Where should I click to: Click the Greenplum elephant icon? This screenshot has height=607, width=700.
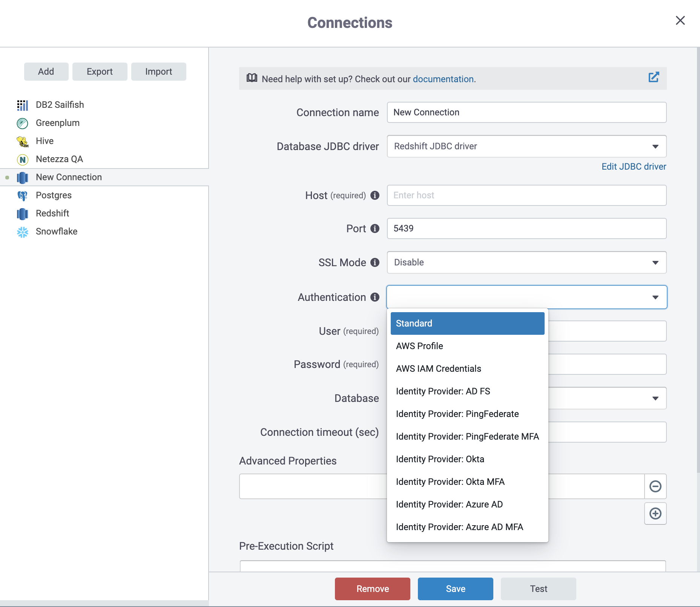click(x=23, y=123)
